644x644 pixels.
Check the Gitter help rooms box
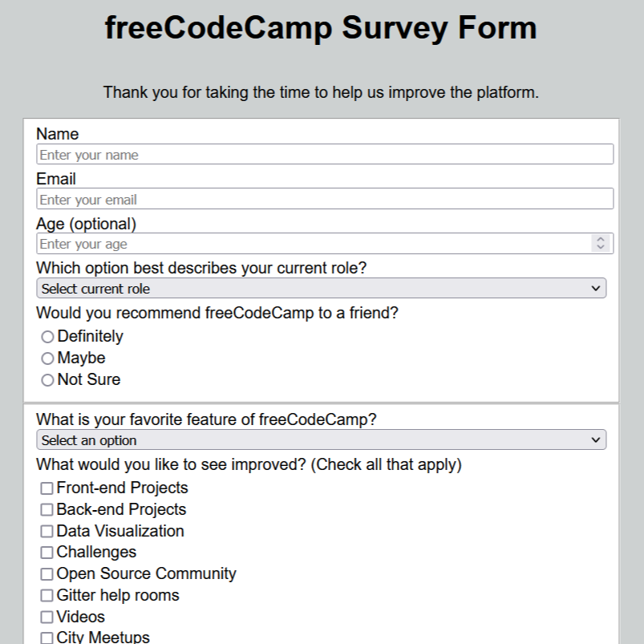(47, 595)
